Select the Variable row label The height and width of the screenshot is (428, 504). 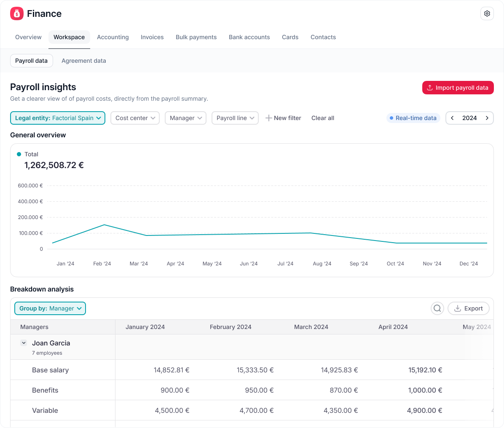(x=45, y=410)
